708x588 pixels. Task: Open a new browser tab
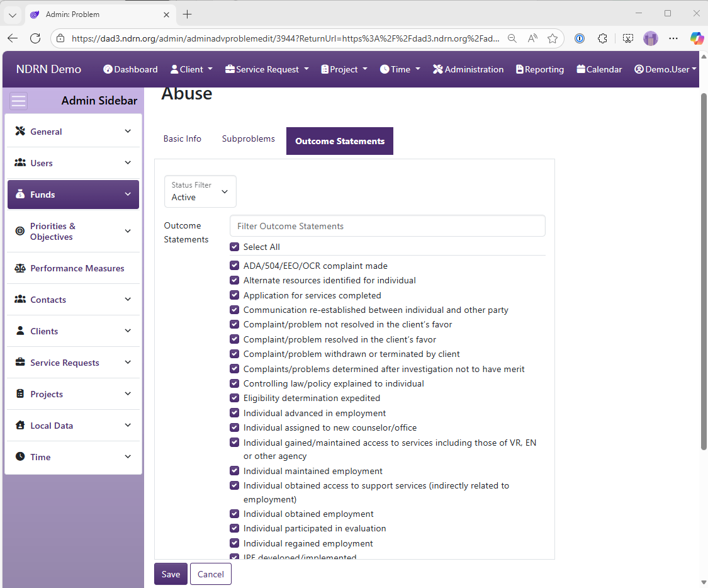pos(187,14)
